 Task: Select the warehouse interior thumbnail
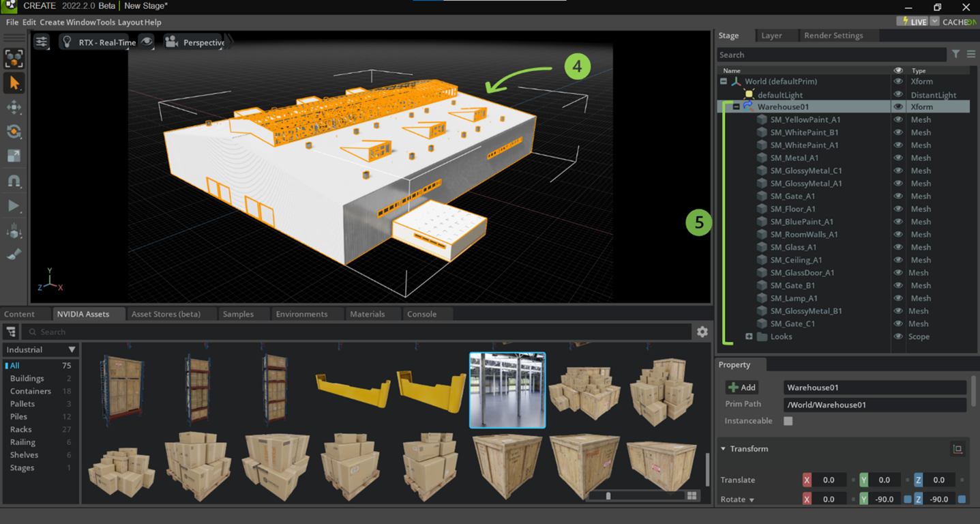coord(507,390)
